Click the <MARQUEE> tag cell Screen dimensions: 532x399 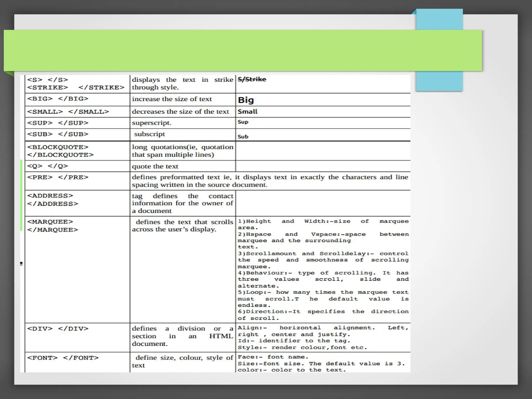click(52, 226)
